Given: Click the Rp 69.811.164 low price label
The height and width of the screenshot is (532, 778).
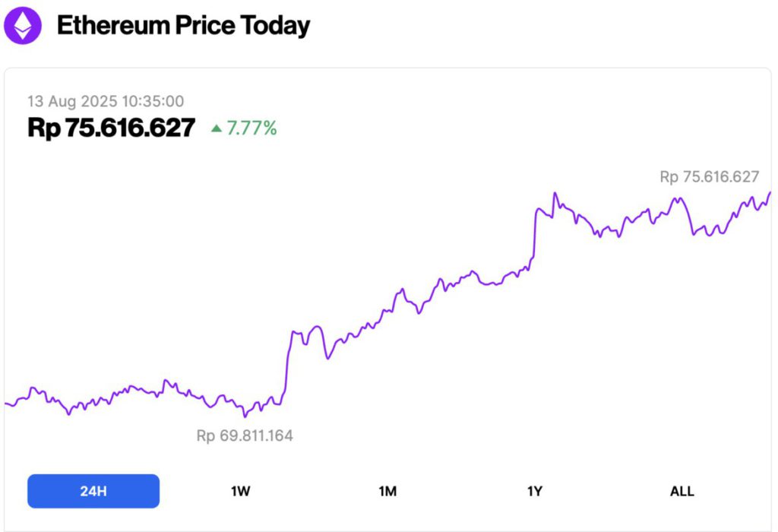Looking at the screenshot, I should point(245,435).
